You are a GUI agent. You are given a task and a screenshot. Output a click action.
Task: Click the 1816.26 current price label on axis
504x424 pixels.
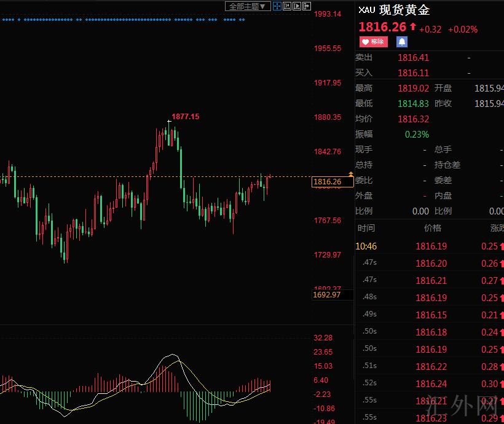coord(327,182)
